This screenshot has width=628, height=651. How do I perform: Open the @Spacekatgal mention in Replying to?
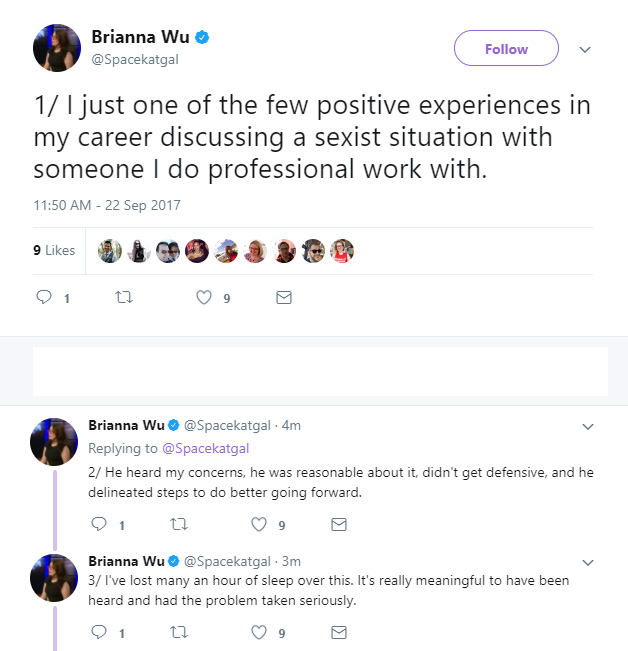tap(205, 448)
